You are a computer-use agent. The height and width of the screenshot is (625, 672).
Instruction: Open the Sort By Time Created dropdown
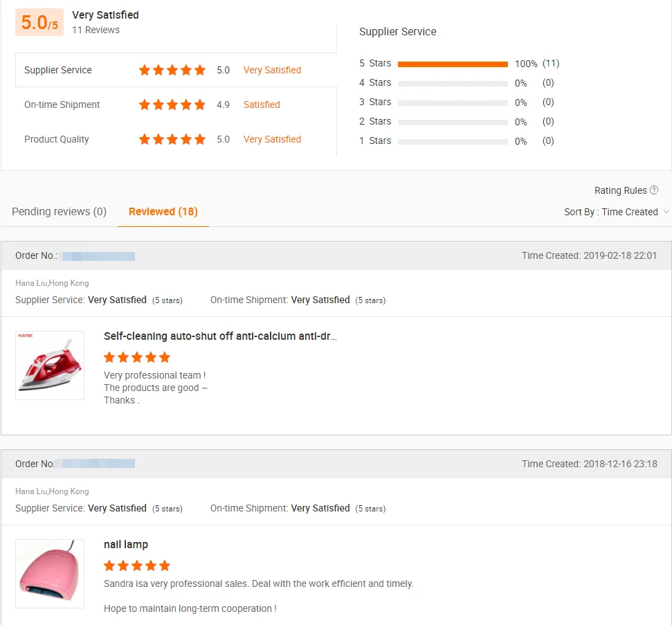pos(616,212)
